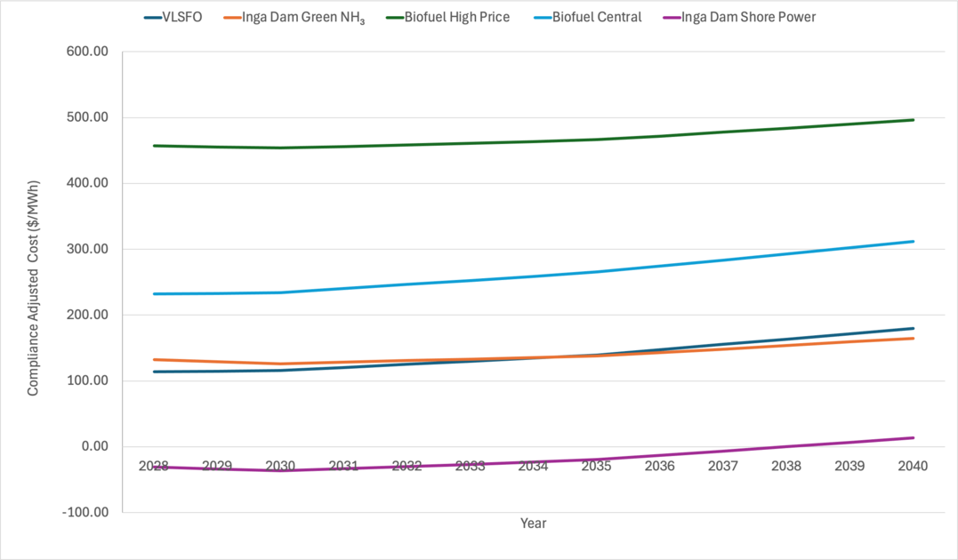Click the Year axis title

534,524
